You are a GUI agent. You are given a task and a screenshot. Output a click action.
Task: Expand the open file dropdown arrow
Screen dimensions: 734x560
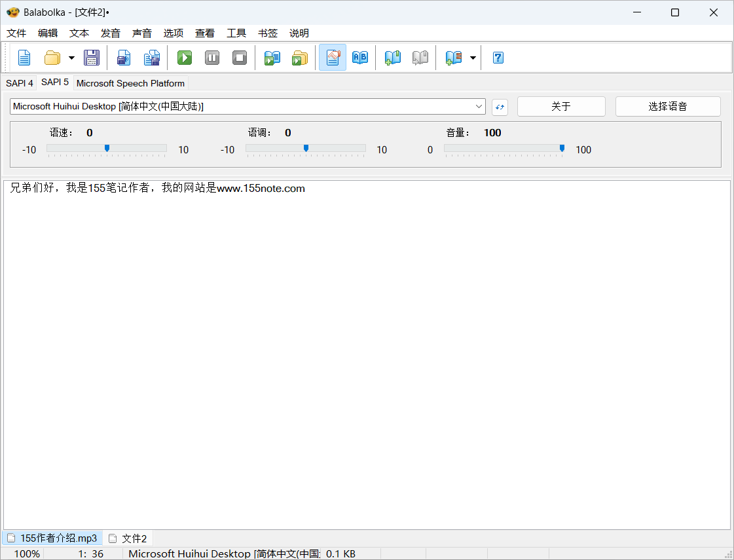pos(71,58)
